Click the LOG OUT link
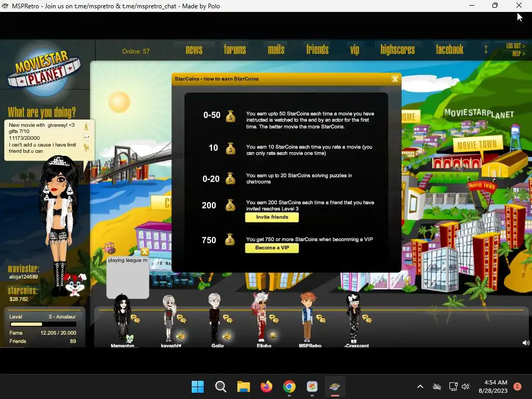The height and width of the screenshot is (399, 532). (515, 46)
